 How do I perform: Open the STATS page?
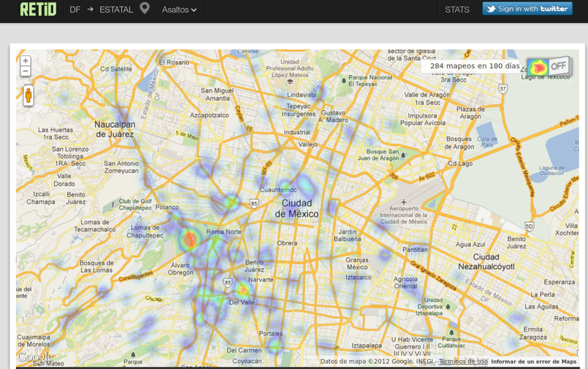[456, 10]
